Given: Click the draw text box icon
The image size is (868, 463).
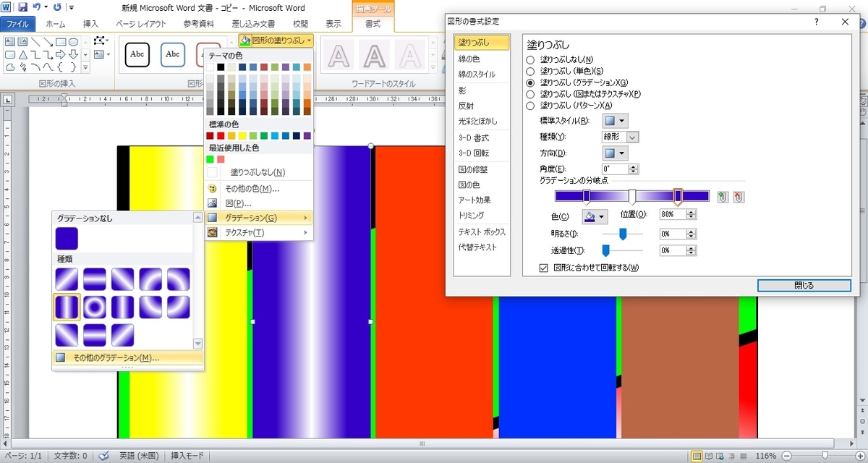Looking at the screenshot, I should pyautogui.click(x=100, y=55).
